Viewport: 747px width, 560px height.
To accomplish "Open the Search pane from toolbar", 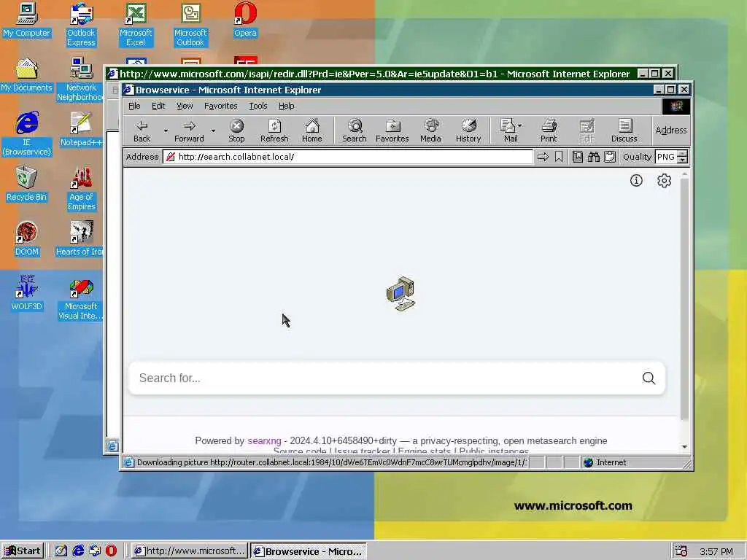I will click(354, 131).
